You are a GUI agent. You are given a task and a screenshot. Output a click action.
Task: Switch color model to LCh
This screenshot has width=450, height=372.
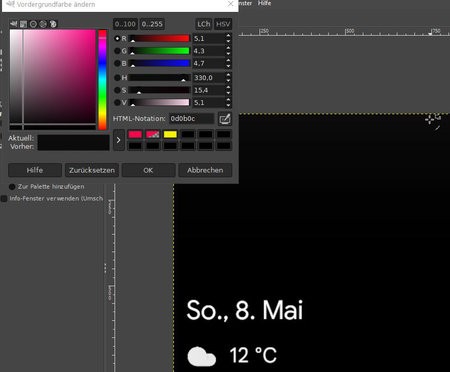(204, 24)
